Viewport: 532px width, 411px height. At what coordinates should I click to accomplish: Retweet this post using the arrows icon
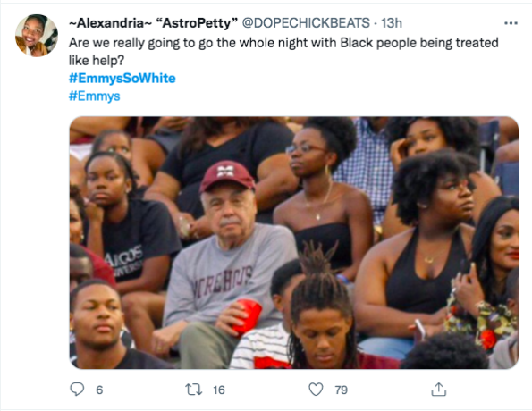[194, 390]
